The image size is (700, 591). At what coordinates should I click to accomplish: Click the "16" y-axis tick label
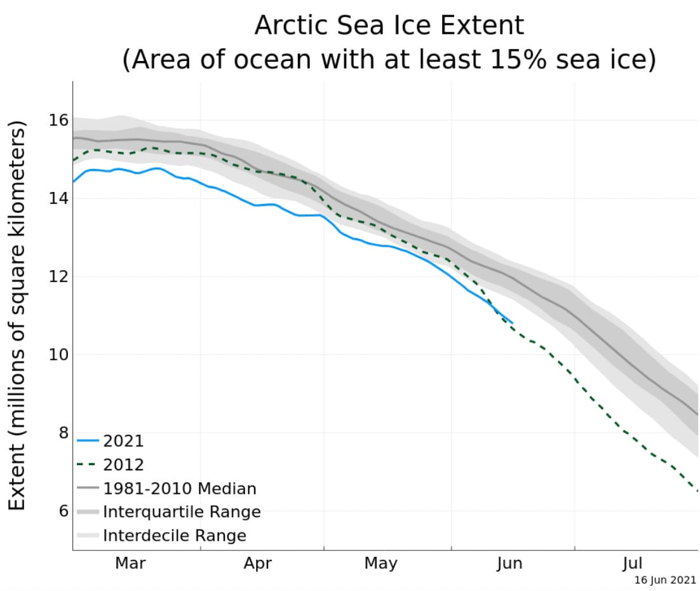(x=58, y=120)
